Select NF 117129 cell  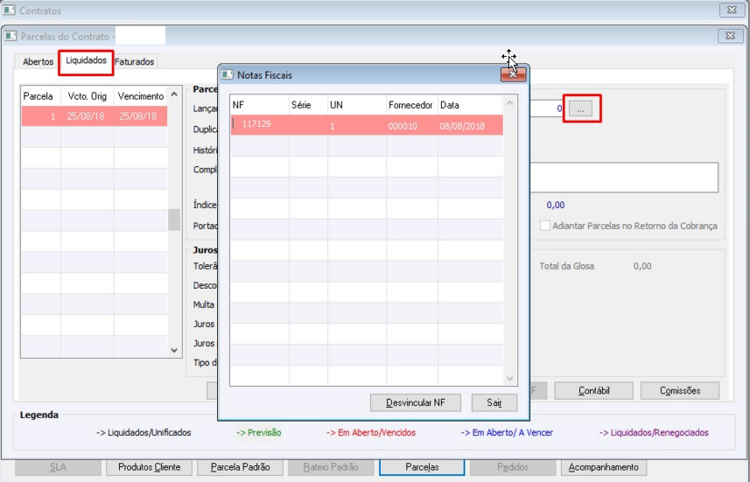click(x=260, y=125)
